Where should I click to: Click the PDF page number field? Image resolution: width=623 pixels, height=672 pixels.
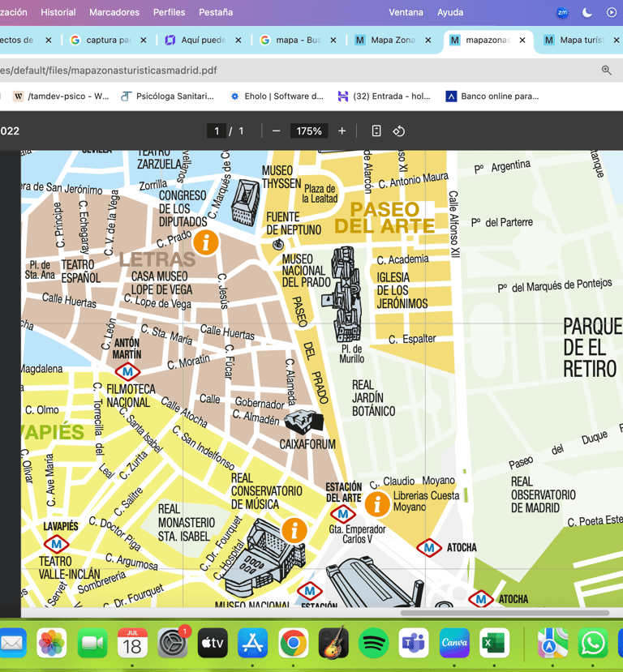tap(217, 131)
